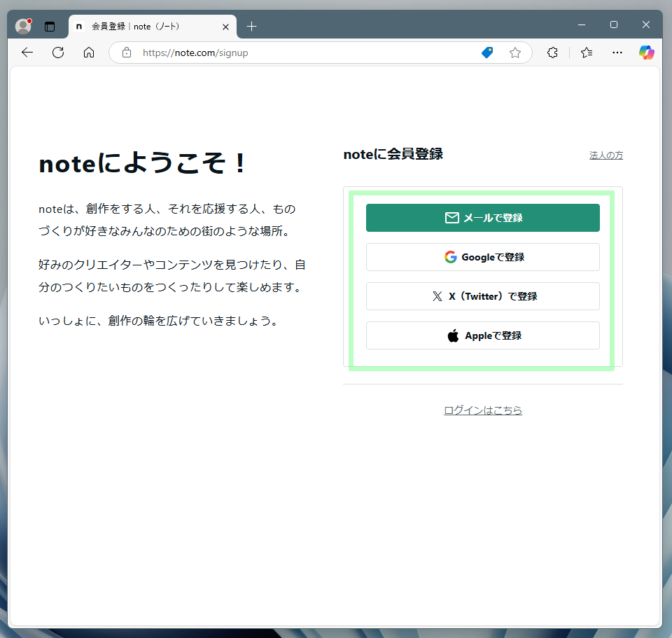The image size is (672, 638).
Task: Maximize the browser window
Action: pos(614,25)
